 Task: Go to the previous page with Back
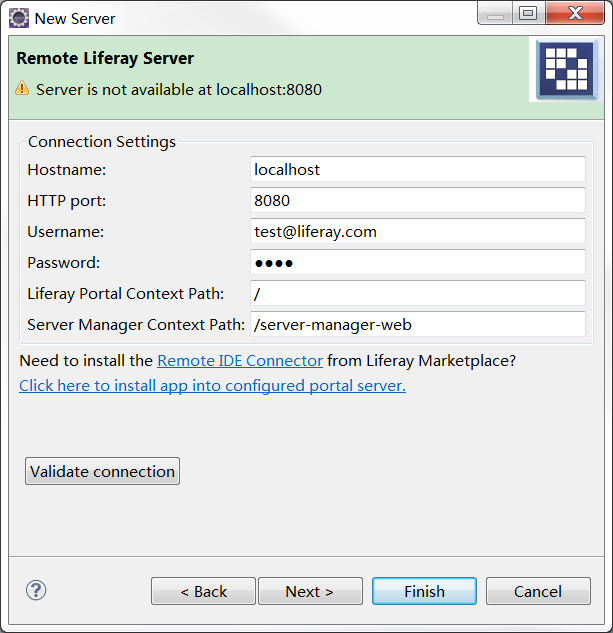coord(203,591)
